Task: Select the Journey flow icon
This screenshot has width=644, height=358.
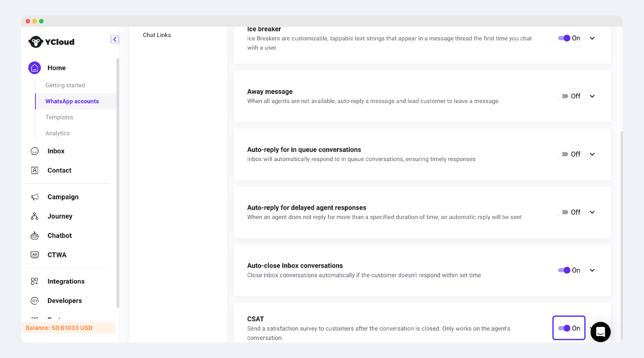Action: tap(35, 216)
